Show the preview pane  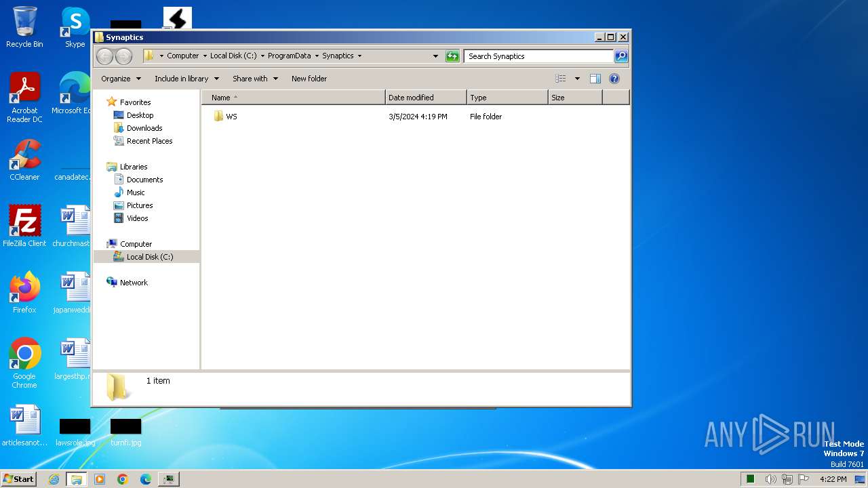595,79
